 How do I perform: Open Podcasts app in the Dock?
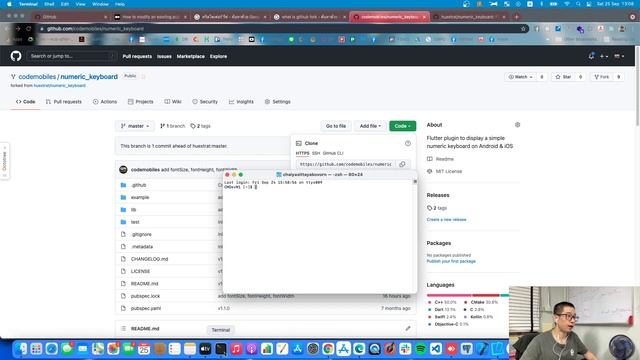click(x=251, y=349)
